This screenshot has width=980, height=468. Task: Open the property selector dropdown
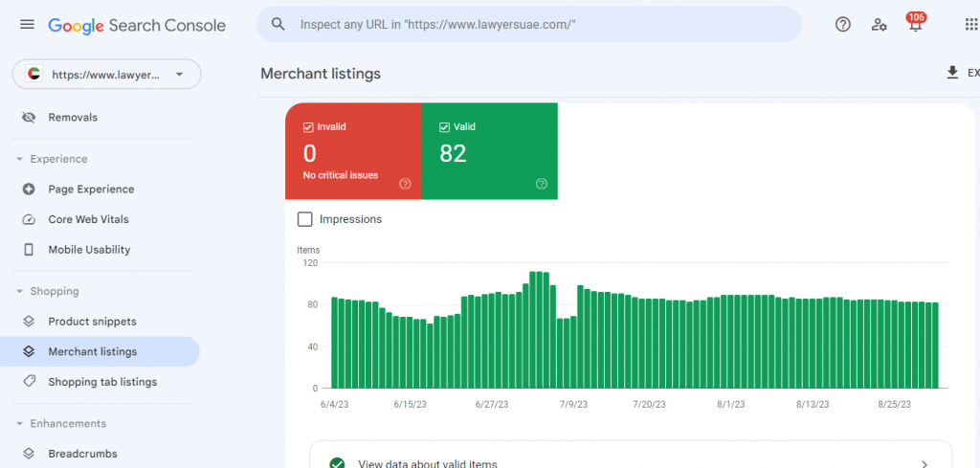click(107, 75)
